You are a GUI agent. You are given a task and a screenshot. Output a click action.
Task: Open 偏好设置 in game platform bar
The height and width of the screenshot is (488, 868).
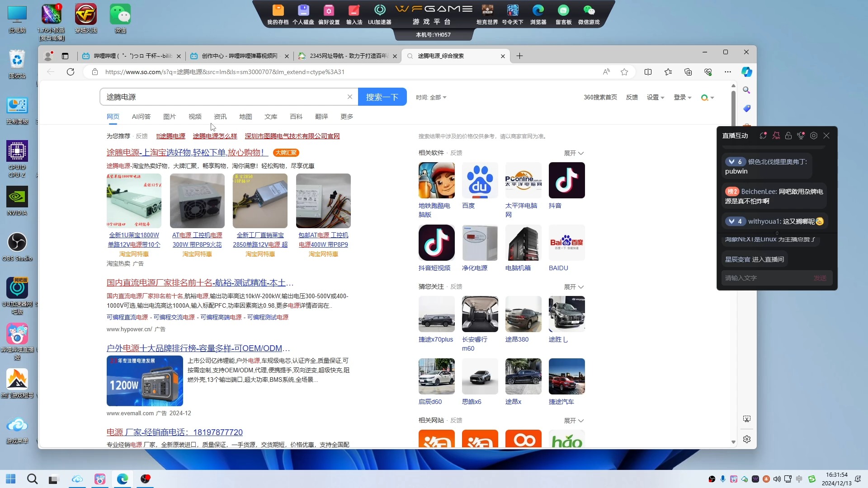(329, 14)
